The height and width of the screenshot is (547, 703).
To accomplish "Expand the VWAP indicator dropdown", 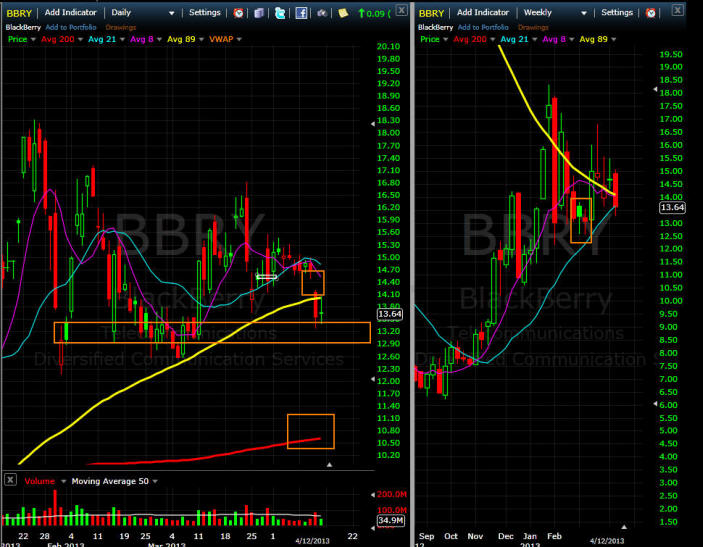I will [239, 39].
